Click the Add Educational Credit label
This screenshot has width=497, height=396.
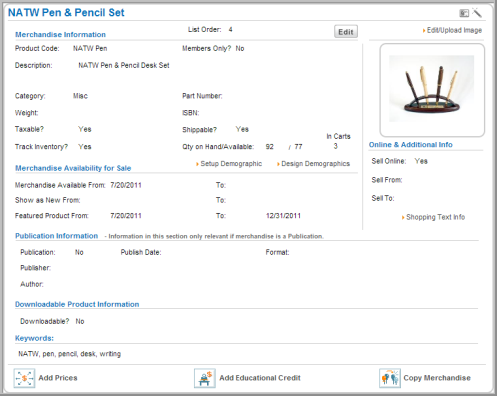[x=260, y=378]
